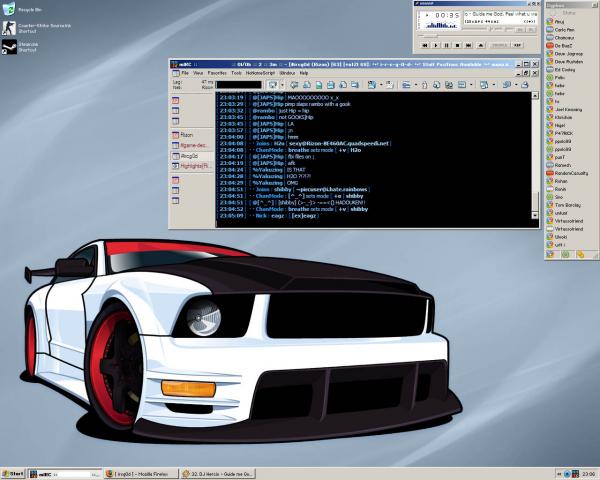Stop playback in Winamp
600x480 pixels.
[x=457, y=45]
